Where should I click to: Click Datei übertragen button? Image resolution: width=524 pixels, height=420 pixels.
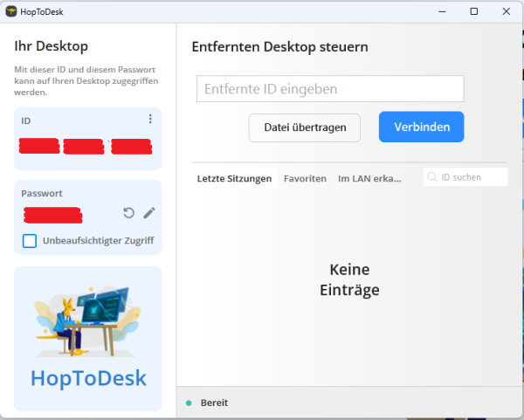[305, 127]
